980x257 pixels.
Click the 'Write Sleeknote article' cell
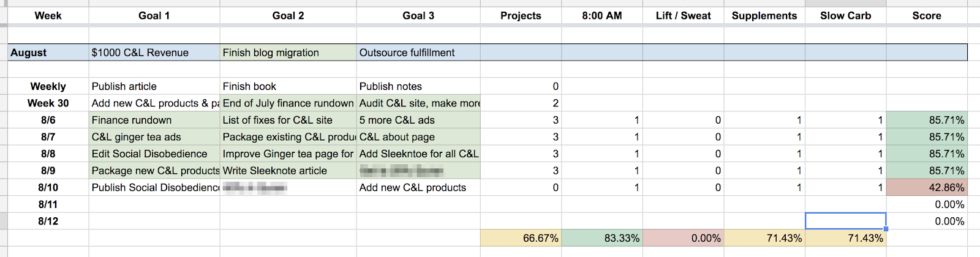[288, 171]
